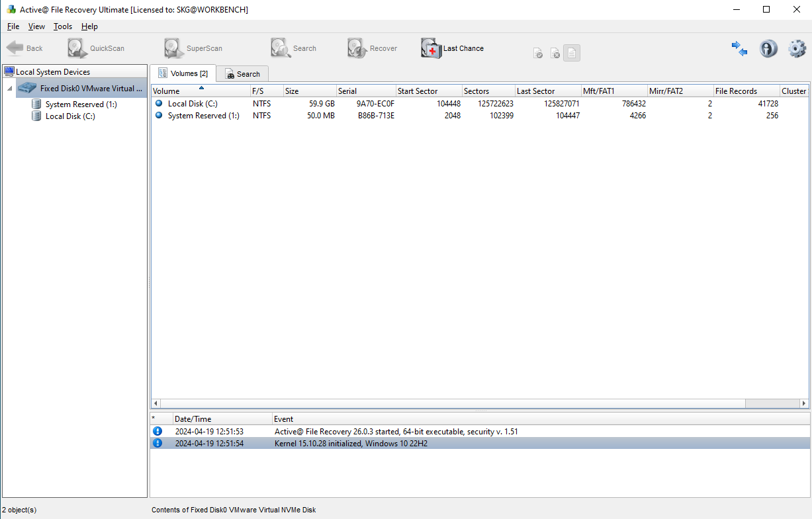Start a SuperScan from the toolbar

click(193, 48)
